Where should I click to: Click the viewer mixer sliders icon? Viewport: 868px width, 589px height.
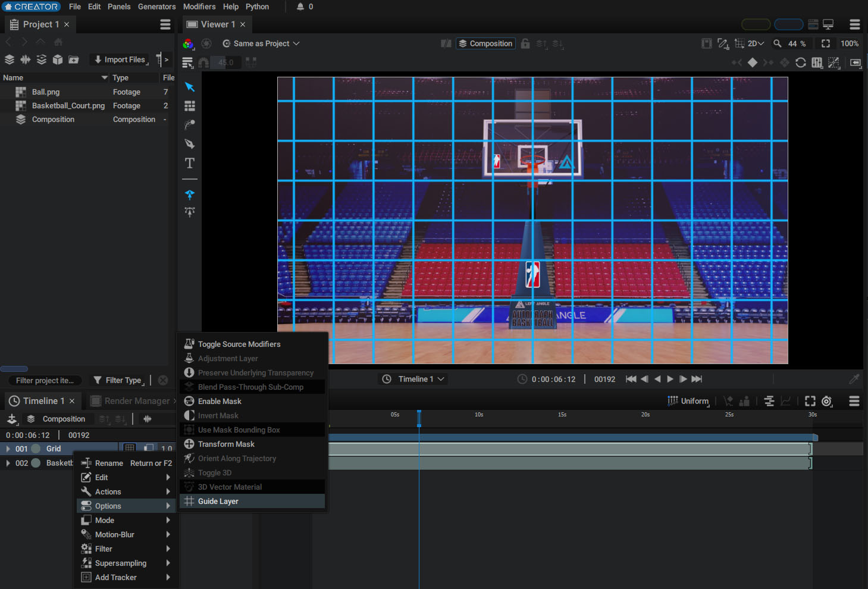[x=817, y=62]
